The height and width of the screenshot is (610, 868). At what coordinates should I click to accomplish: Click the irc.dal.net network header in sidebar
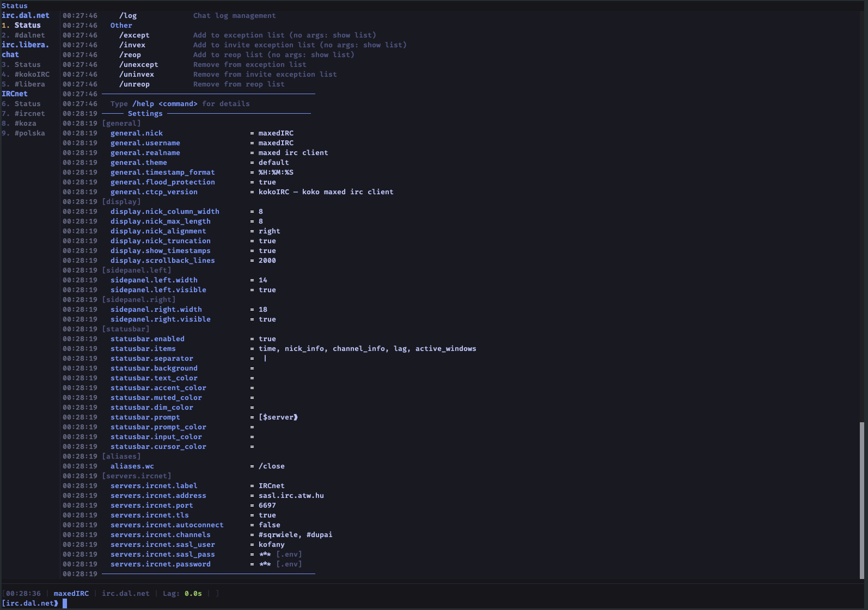[x=26, y=16]
